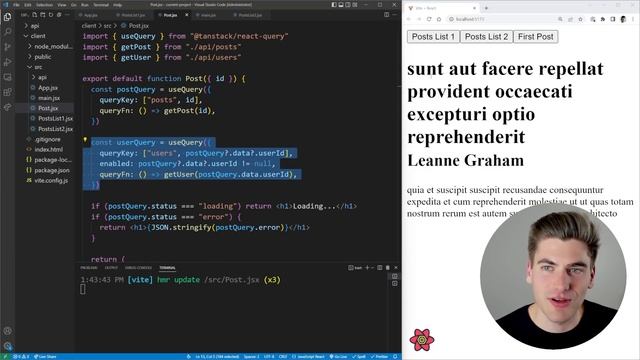
Task: Toggle the Prettier status bar item
Action: click(x=380, y=357)
